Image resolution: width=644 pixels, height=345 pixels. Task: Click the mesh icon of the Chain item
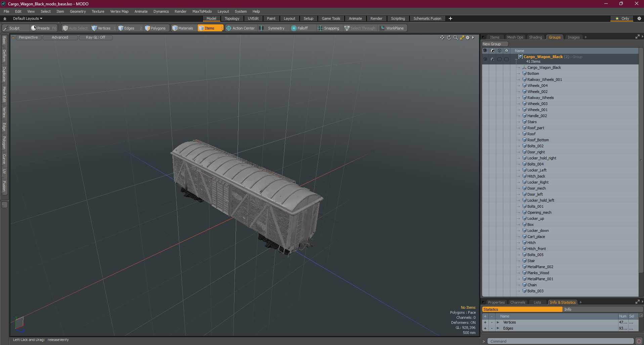click(524, 285)
